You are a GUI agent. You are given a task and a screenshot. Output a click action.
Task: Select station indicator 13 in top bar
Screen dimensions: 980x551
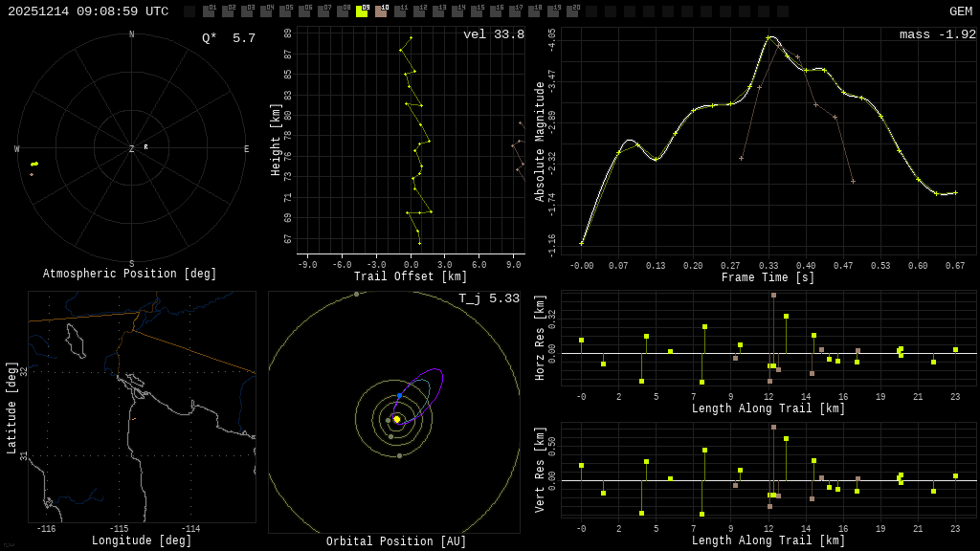tap(438, 11)
